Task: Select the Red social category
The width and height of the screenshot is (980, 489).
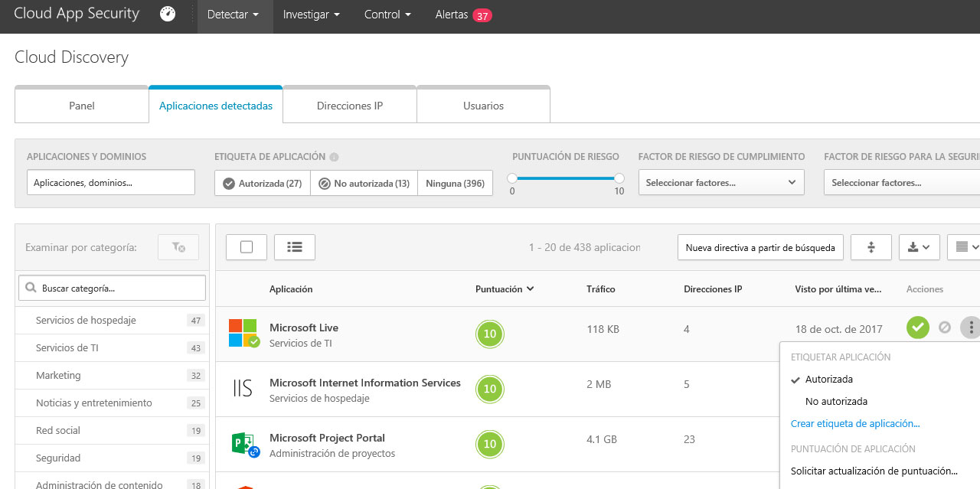Action: click(111, 430)
